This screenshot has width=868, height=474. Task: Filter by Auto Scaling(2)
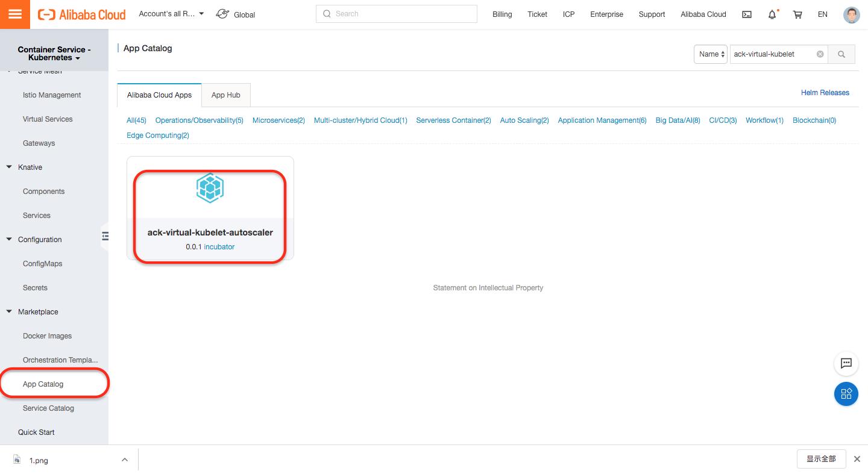tap(524, 120)
